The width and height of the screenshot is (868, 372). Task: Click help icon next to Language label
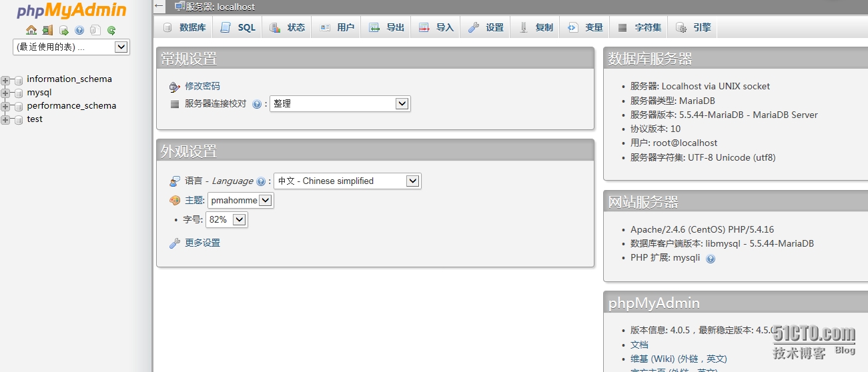(x=261, y=181)
